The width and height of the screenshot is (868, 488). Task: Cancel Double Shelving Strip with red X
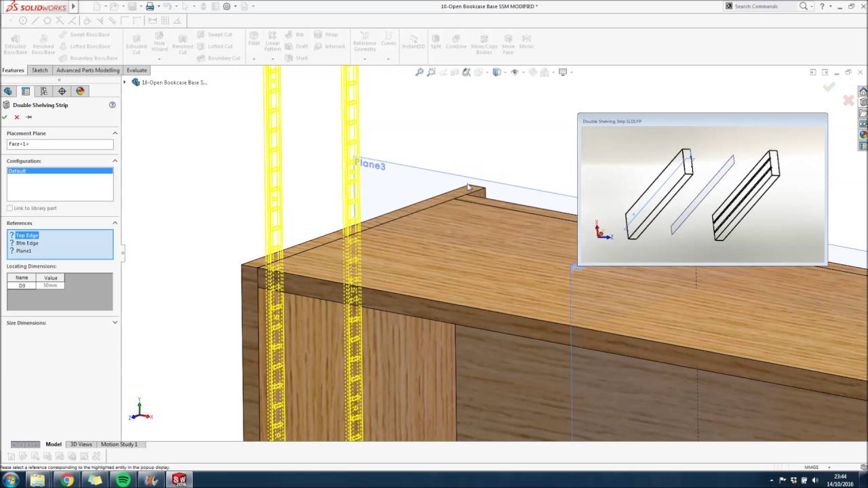17,117
